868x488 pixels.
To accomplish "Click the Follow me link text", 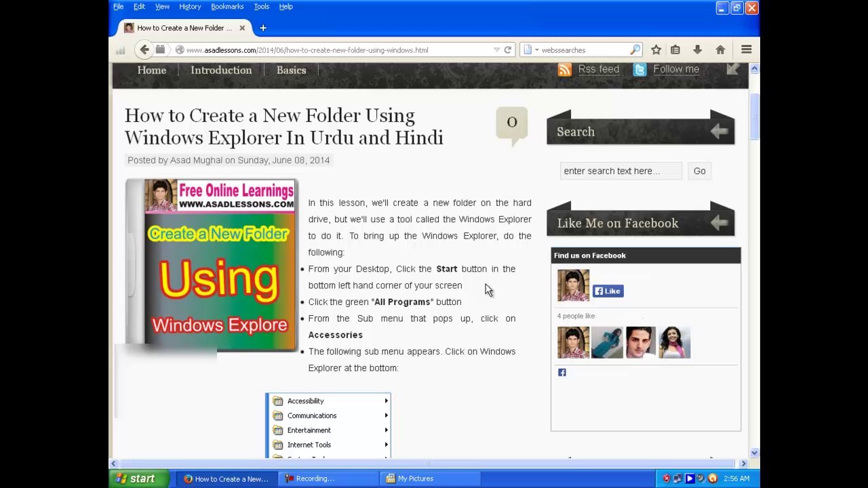I will tap(676, 69).
